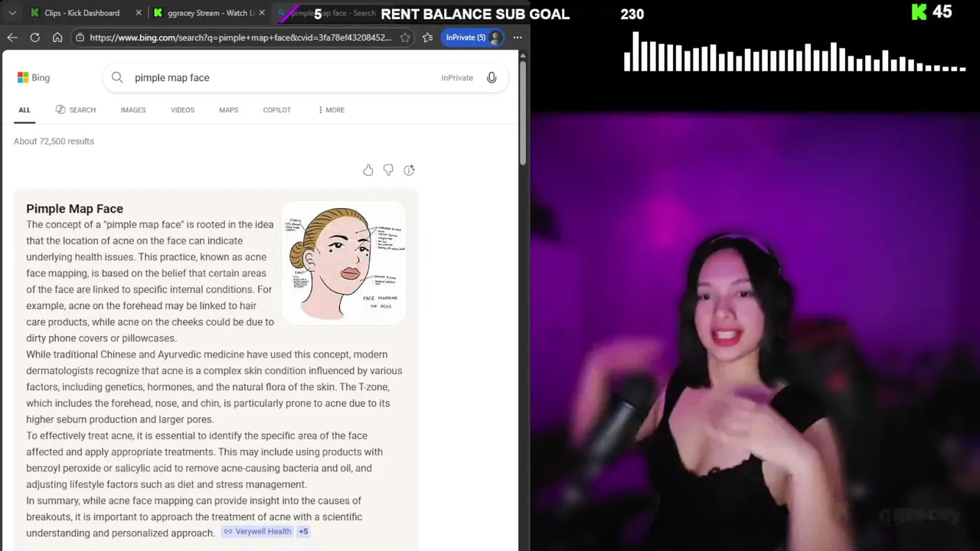The image size is (980, 551).
Task: Close the ggracey Stream tab
Action: (261, 13)
